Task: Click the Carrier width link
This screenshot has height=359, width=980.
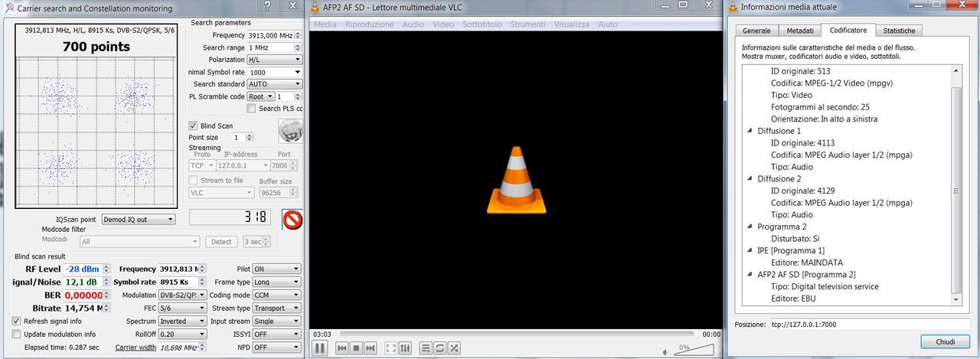Action: pyautogui.click(x=136, y=347)
